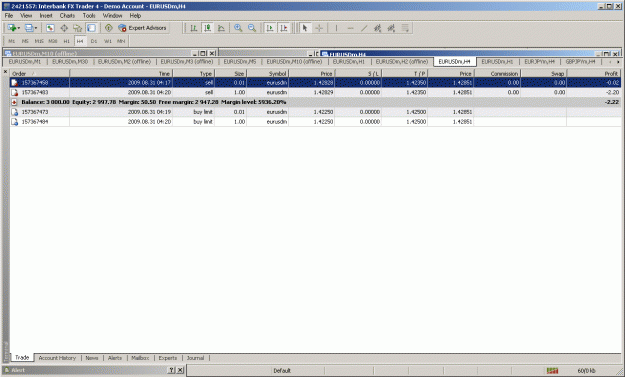
Task: Switch chart to candlesticks view
Action: 207,28
